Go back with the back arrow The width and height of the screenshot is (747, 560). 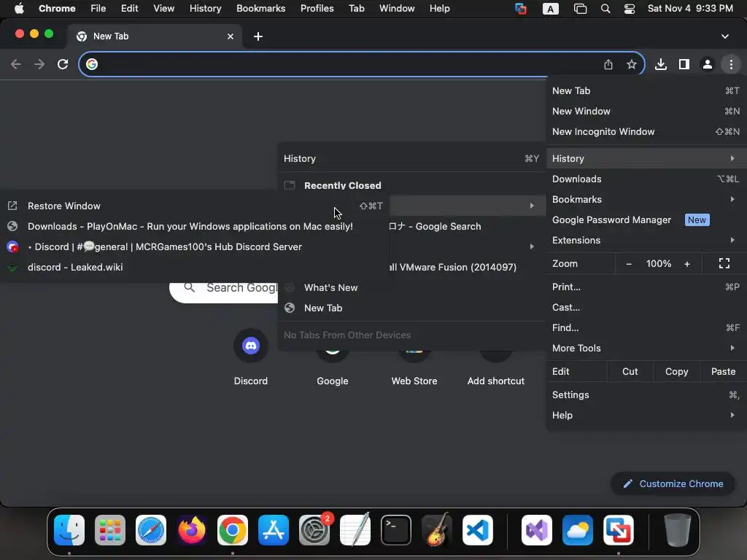[x=16, y=64]
